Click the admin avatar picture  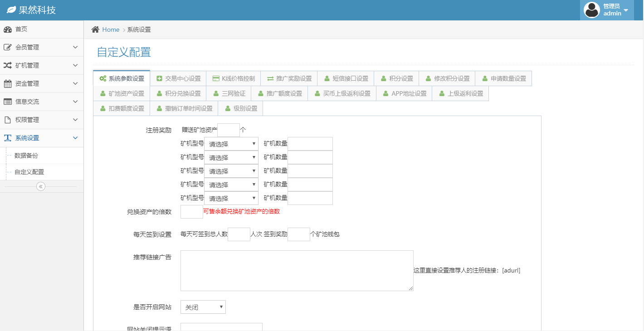click(x=591, y=10)
